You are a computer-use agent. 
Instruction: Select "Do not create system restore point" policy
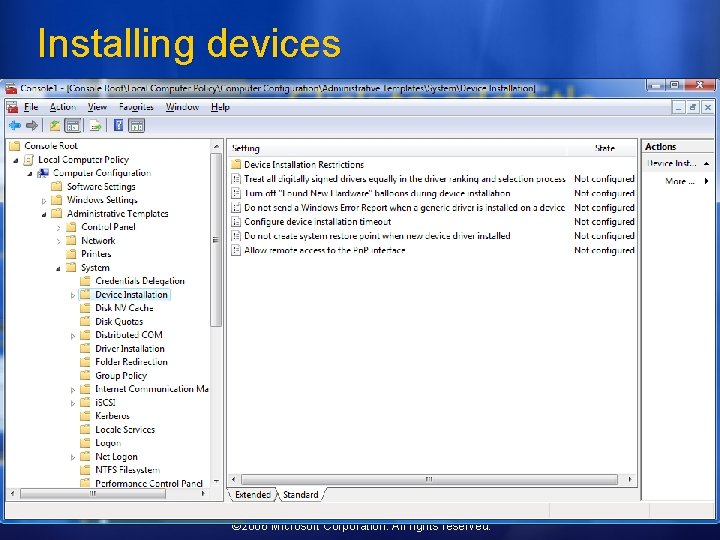377,236
